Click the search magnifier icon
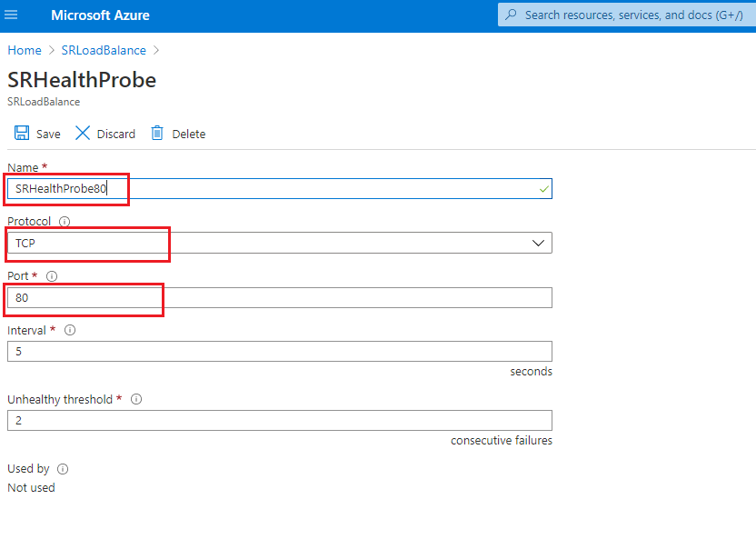756x559 pixels. coord(512,15)
